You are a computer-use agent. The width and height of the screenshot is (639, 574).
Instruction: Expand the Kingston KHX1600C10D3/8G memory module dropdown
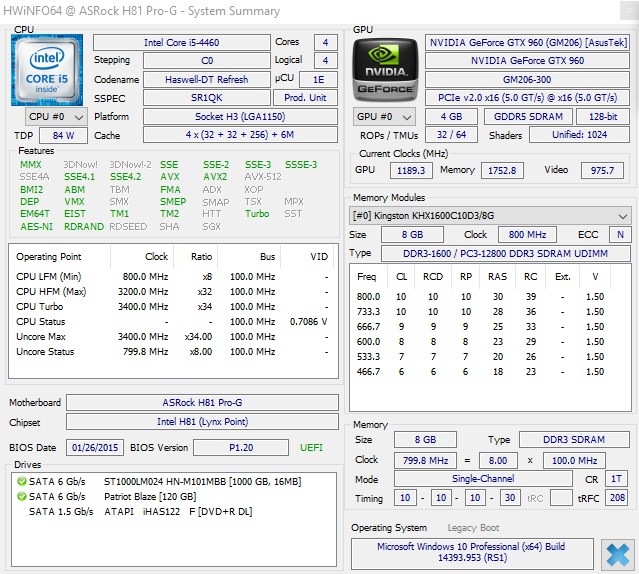tap(490, 216)
